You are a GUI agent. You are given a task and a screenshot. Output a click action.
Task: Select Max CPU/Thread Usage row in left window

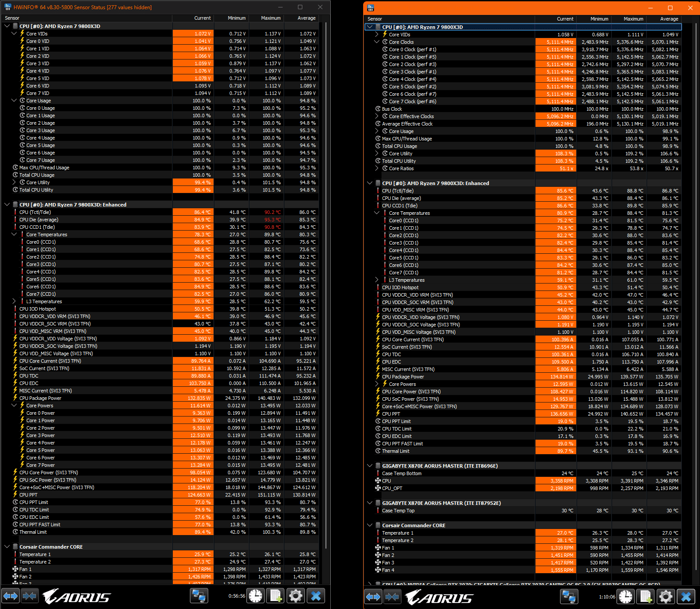(161, 168)
